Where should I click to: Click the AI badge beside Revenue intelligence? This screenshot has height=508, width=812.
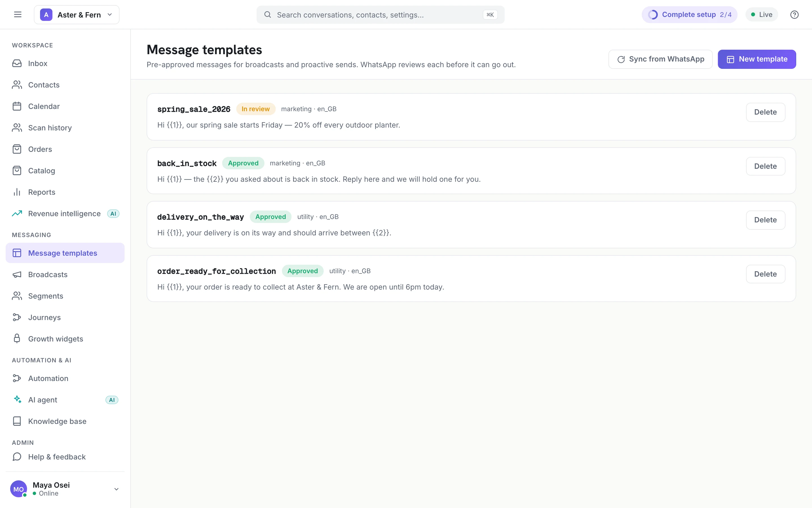[x=113, y=214]
